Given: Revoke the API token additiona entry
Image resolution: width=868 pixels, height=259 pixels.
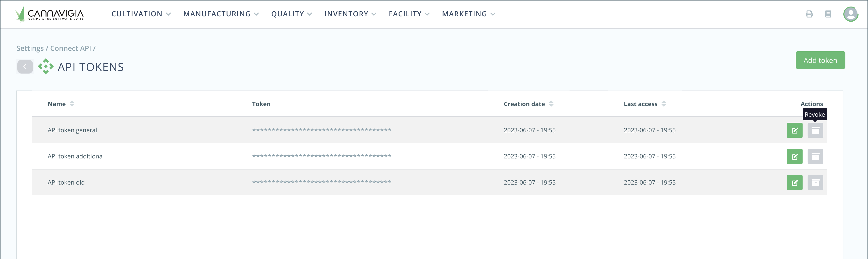Looking at the screenshot, I should click(x=815, y=156).
